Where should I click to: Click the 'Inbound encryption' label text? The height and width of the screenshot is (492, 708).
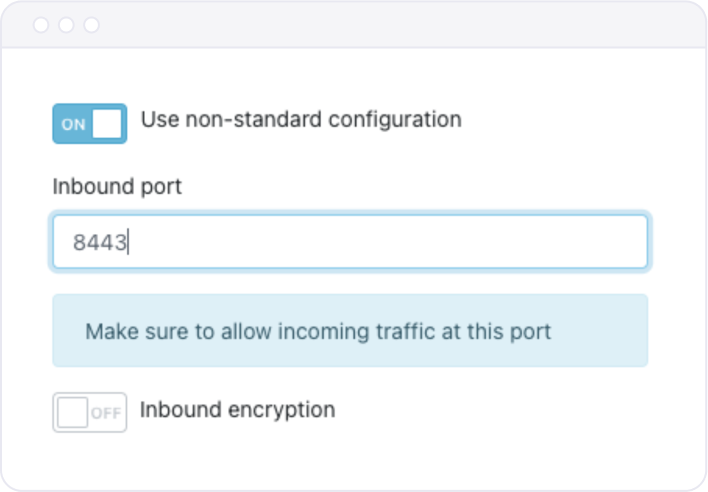[x=237, y=409]
